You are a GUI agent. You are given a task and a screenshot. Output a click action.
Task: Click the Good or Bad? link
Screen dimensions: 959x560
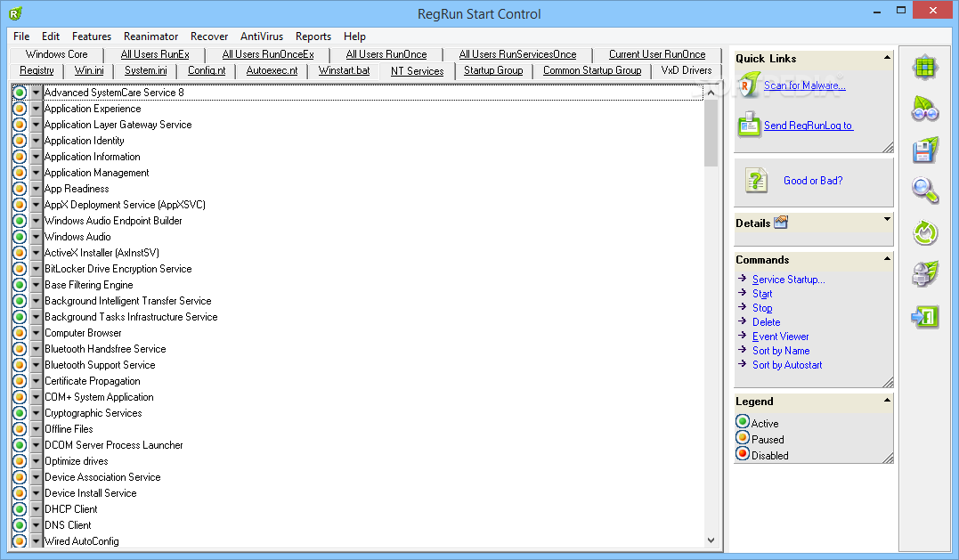point(813,181)
